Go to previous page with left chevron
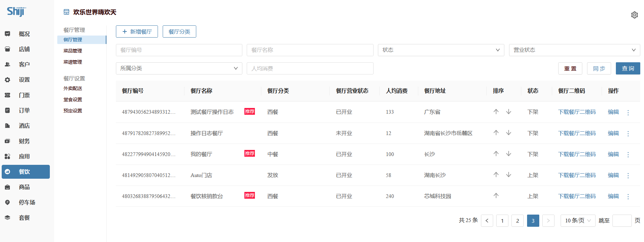644x242 pixels. coord(487,221)
